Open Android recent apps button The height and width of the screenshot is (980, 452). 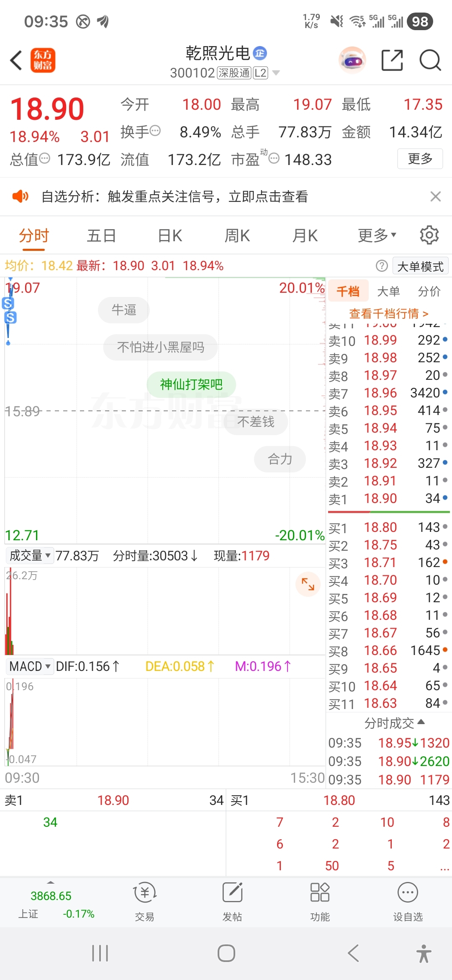100,953
